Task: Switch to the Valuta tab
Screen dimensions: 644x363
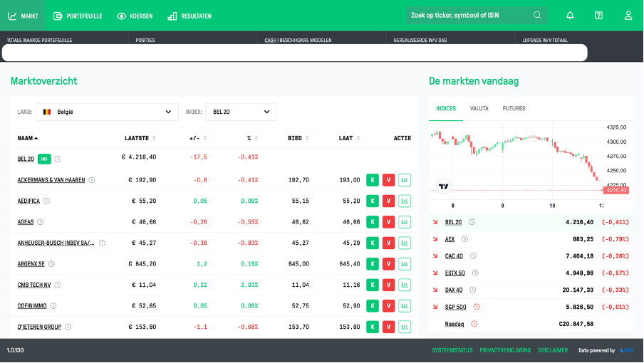Action: (x=479, y=109)
